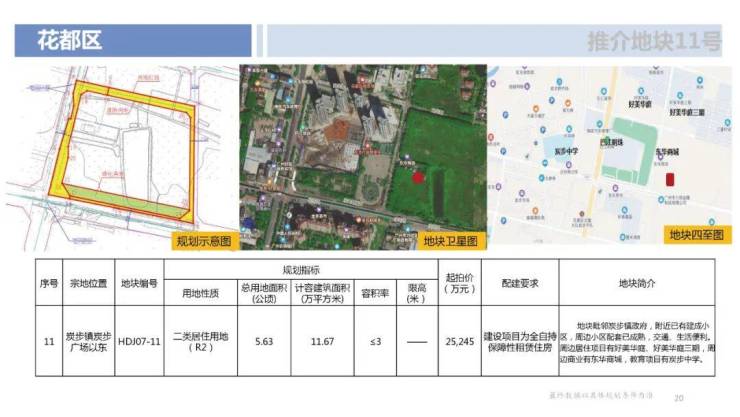Click the 5.63 land area value
Image resolution: width=740 pixels, height=417 pixels.
click(264, 341)
